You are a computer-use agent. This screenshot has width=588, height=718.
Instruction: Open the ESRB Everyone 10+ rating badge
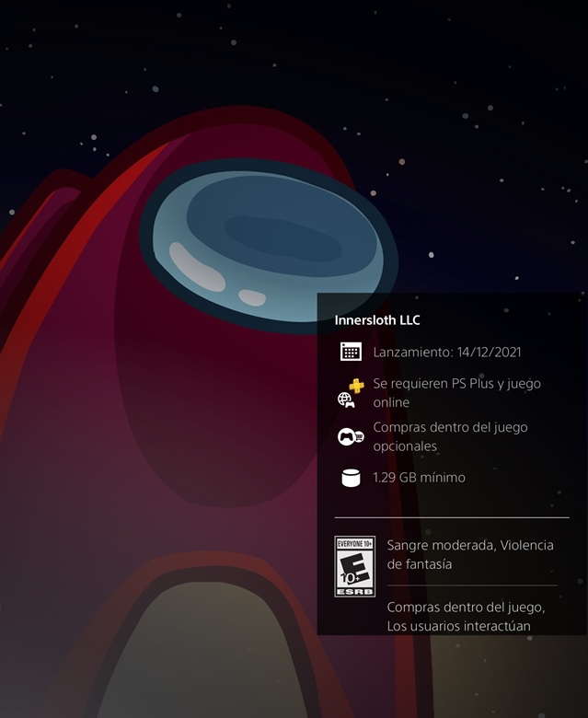[354, 566]
